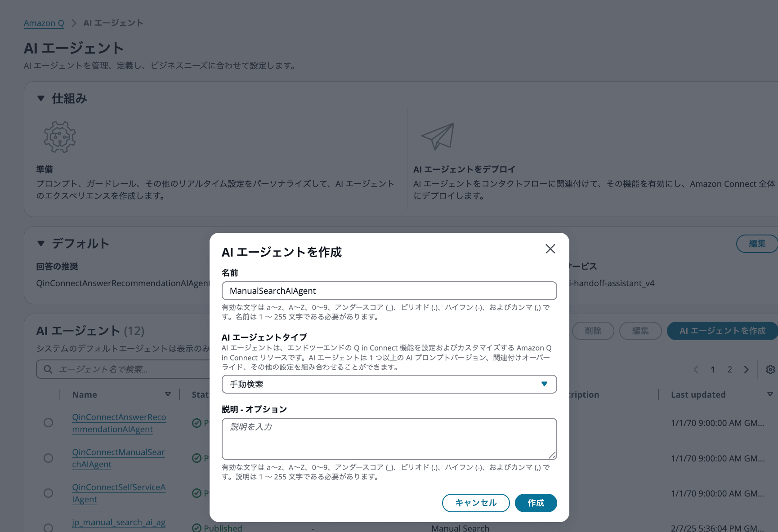Go to the next page arrow
Screen dimensions: 778x532
pyautogui.click(x=747, y=369)
